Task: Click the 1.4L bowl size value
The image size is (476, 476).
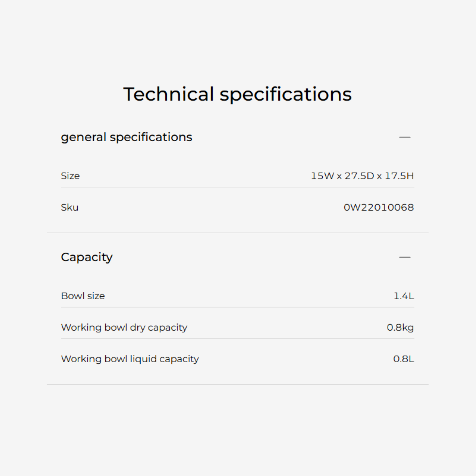Action: (x=404, y=296)
